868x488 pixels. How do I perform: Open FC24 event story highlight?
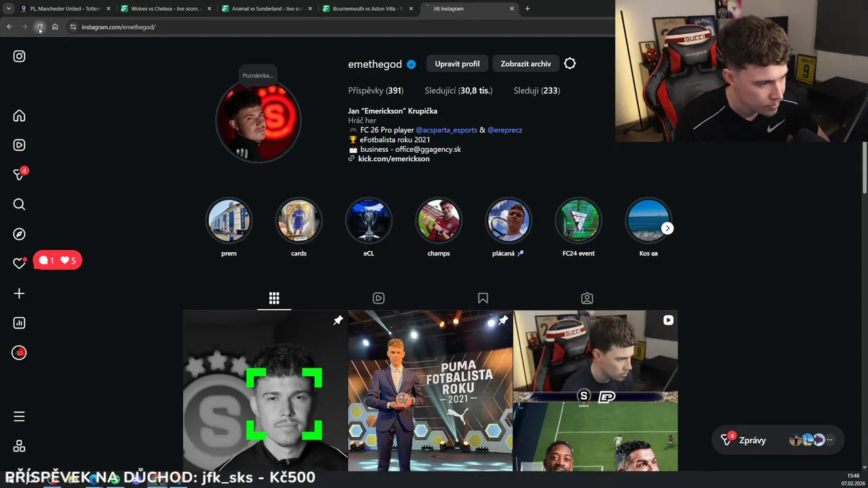click(x=578, y=220)
